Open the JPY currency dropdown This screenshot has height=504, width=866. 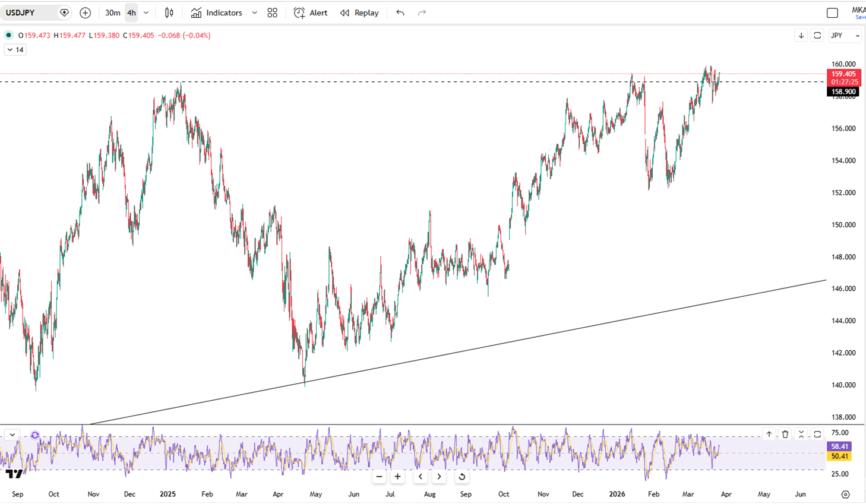pos(845,36)
